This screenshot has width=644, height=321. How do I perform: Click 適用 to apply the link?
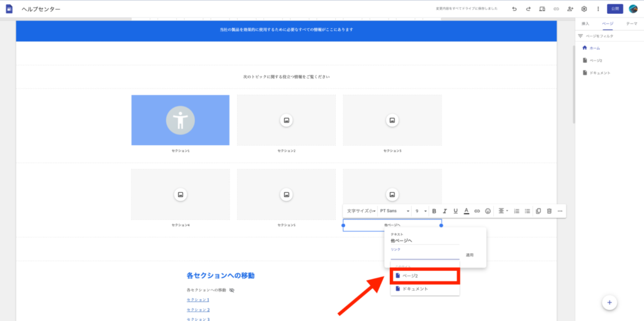click(469, 255)
